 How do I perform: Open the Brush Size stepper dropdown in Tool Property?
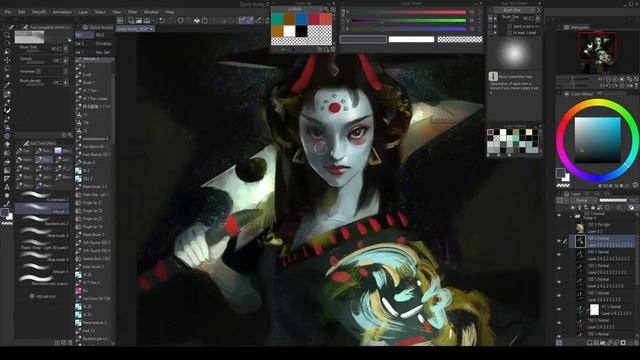tap(66, 49)
